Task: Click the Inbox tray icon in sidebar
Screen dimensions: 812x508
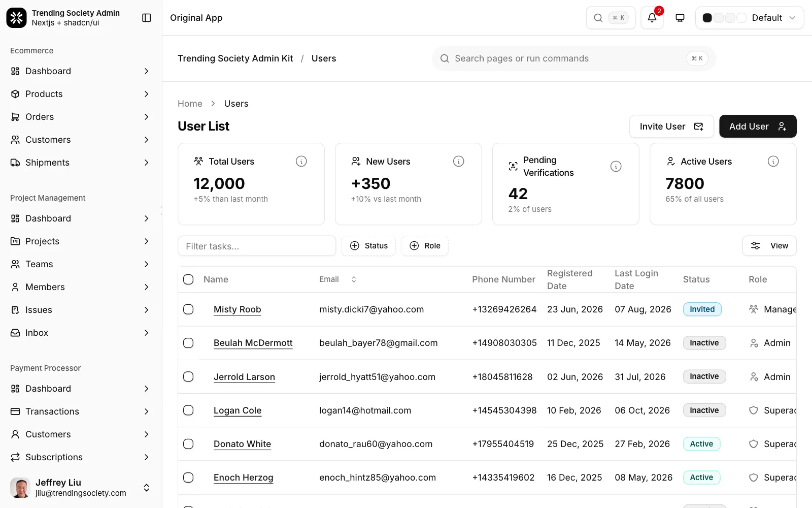Action: click(15, 333)
